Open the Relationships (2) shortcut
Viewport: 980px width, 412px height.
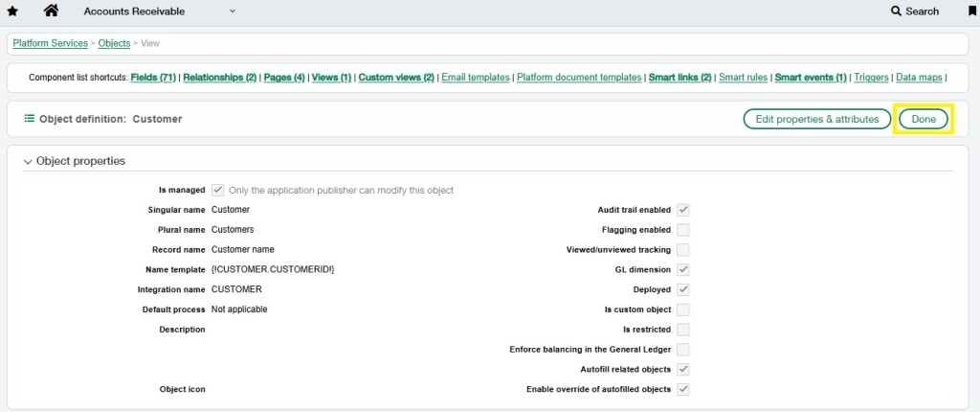tap(220, 78)
